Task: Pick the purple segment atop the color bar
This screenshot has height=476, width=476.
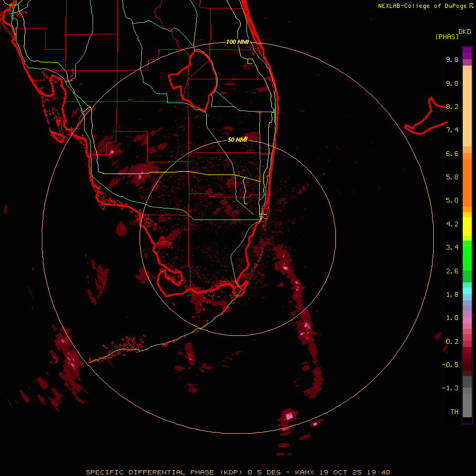Action: (467, 53)
